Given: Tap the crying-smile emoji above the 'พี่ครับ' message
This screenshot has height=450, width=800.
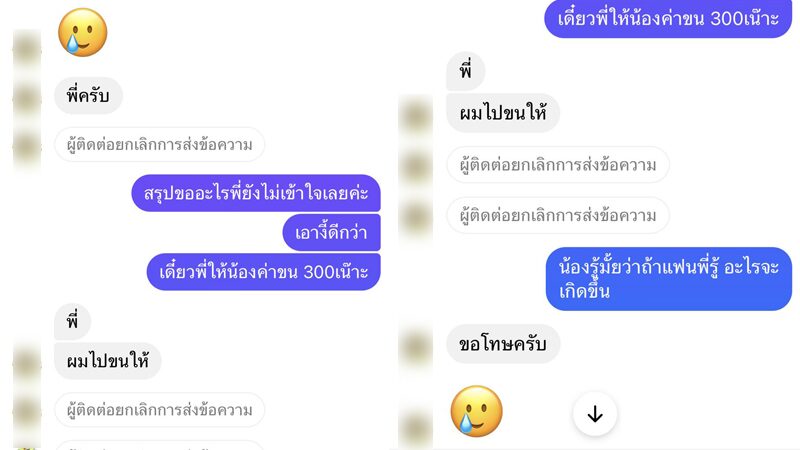Looking at the screenshot, I should [83, 32].
